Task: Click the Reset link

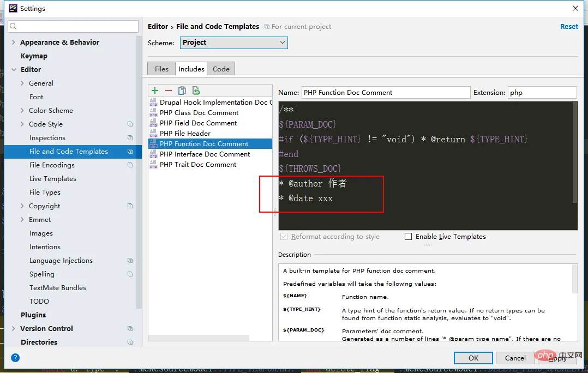Action: (569, 27)
